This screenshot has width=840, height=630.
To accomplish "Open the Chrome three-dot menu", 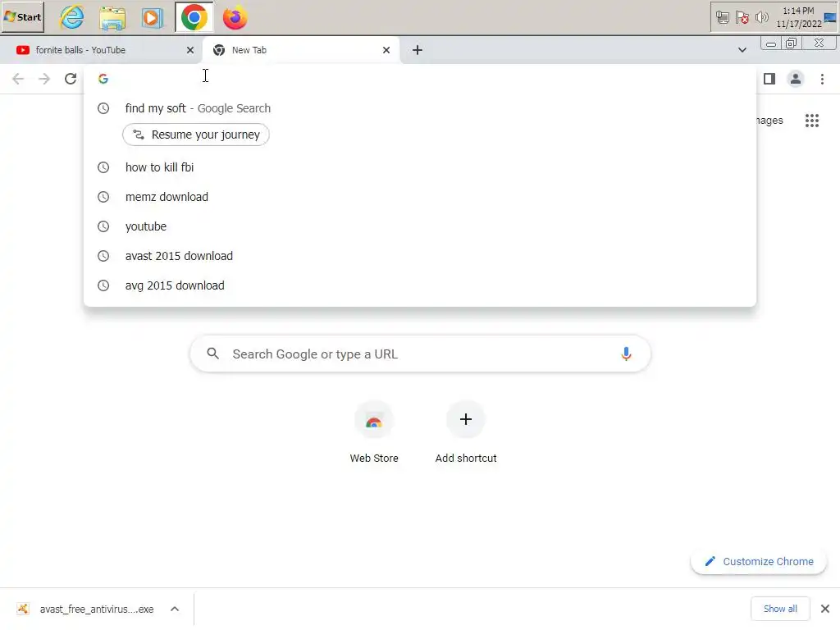I will click(822, 79).
